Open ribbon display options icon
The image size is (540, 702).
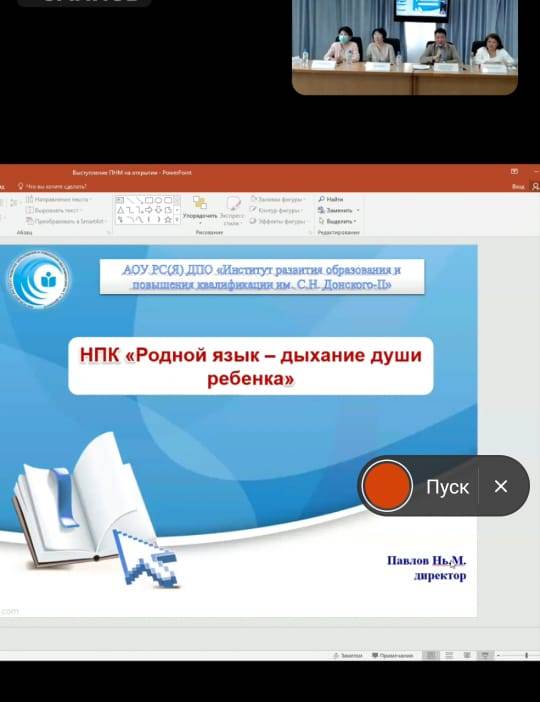point(514,171)
